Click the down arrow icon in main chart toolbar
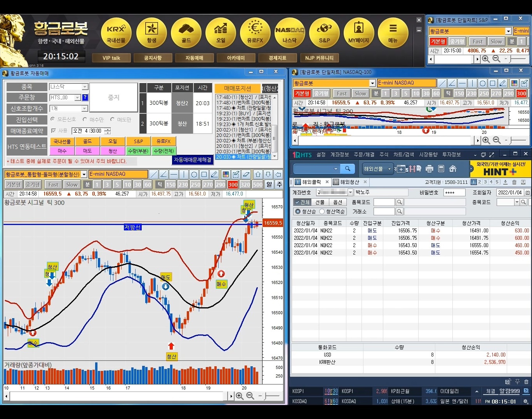 (x=268, y=174)
